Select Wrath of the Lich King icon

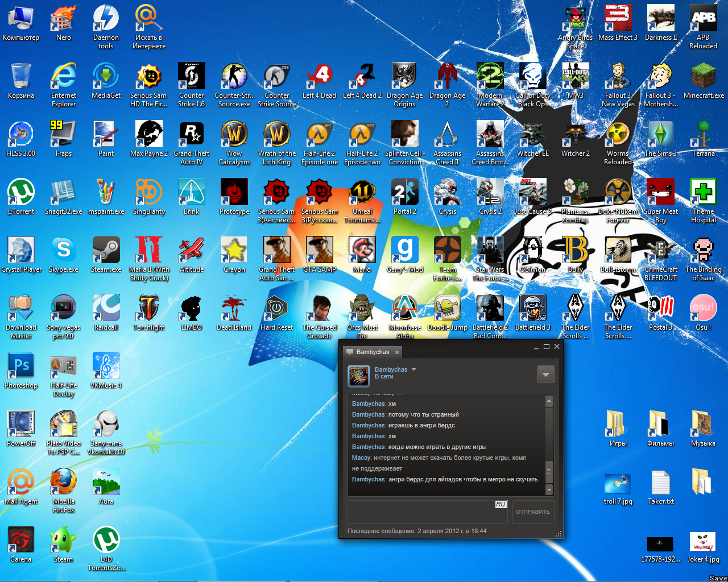click(277, 143)
